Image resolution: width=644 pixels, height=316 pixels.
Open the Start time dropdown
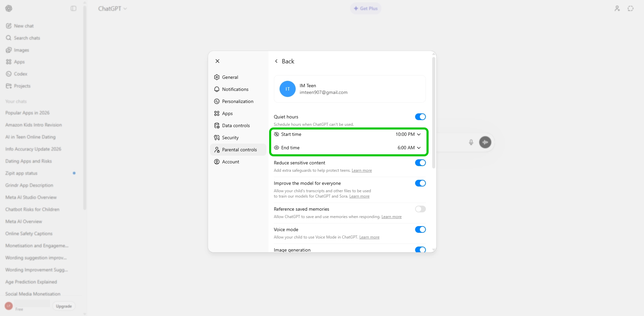click(408, 134)
